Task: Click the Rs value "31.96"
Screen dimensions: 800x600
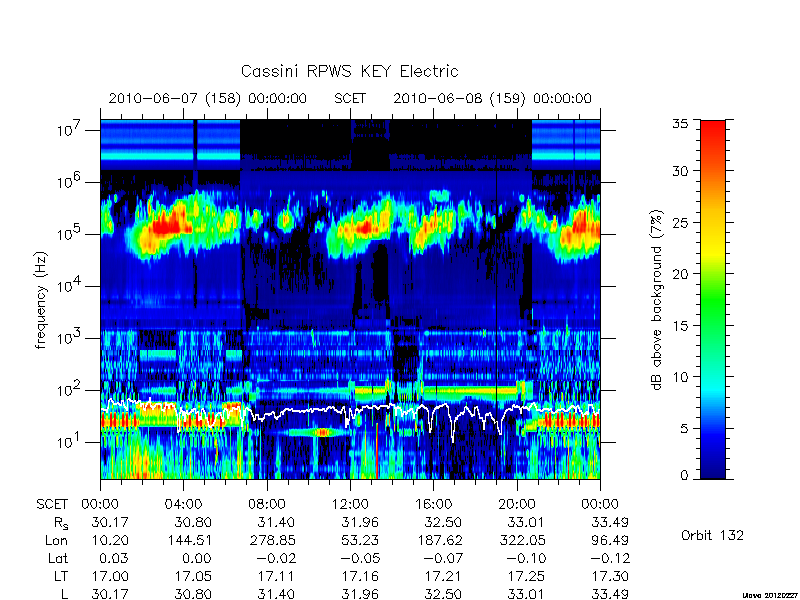Action: pyautogui.click(x=360, y=522)
